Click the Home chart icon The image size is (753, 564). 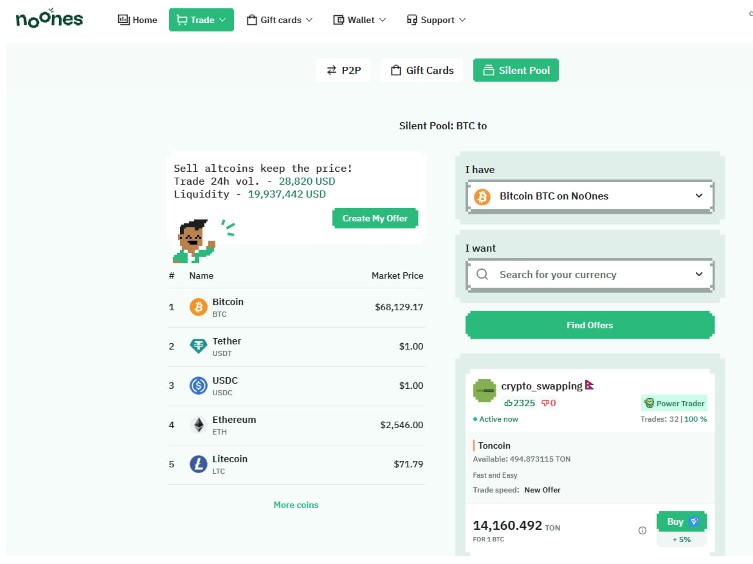(x=123, y=20)
